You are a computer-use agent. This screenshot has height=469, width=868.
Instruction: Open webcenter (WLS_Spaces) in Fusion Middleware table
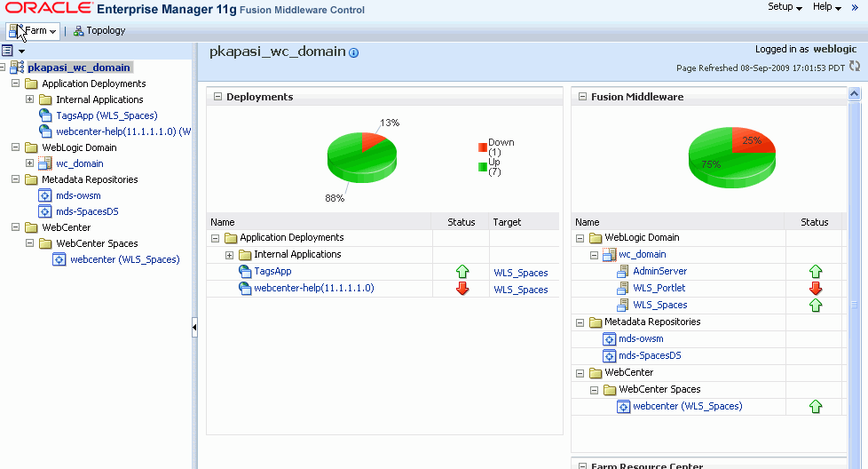click(688, 407)
